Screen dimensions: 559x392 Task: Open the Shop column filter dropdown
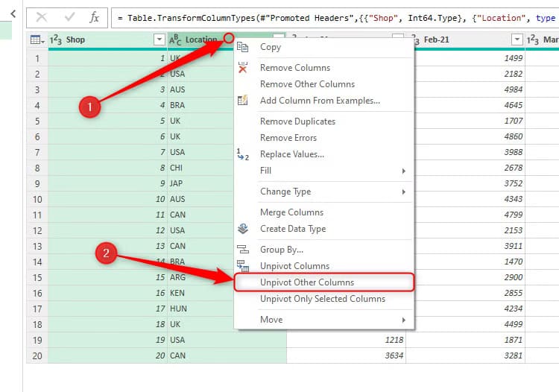click(160, 39)
